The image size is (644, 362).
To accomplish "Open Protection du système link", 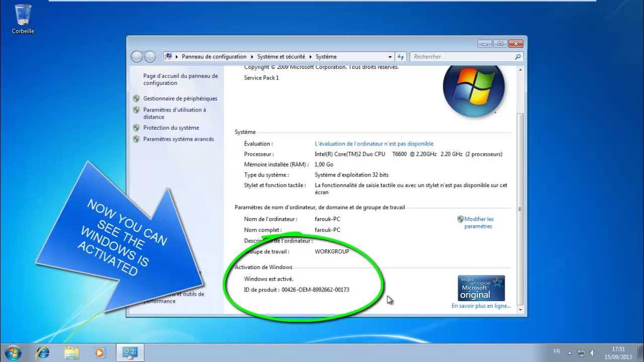I will tap(171, 128).
